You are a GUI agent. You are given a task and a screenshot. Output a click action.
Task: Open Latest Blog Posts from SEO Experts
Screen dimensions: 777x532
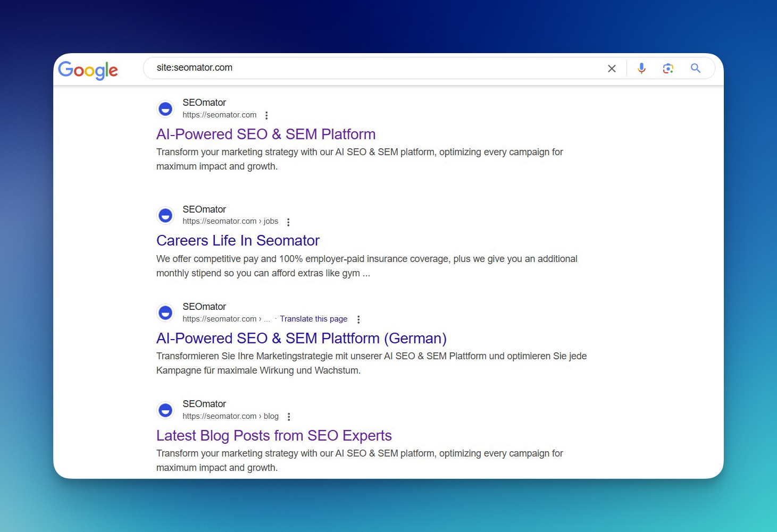[x=274, y=435]
